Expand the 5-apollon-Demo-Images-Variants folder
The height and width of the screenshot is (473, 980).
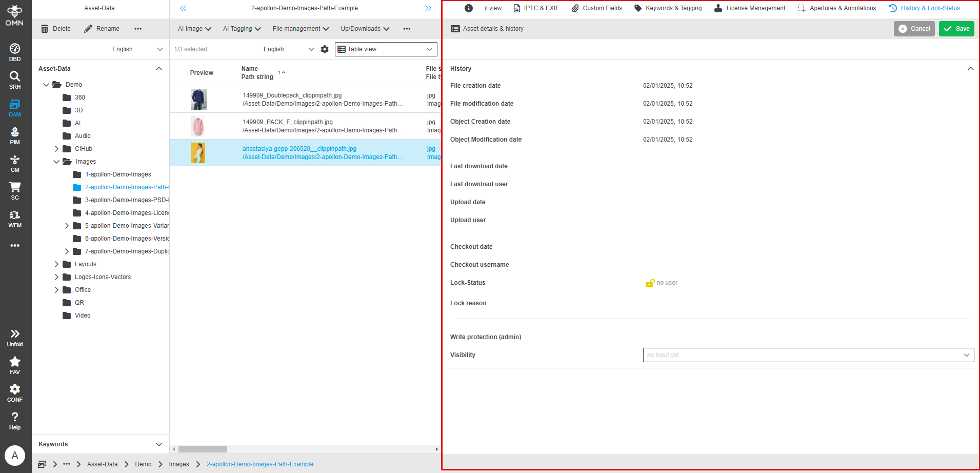67,226
